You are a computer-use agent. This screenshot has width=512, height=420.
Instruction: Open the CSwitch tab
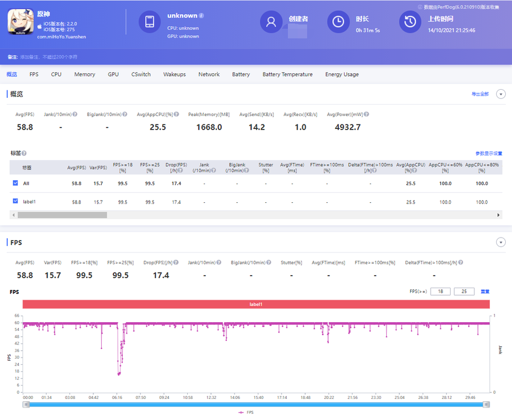coord(141,74)
